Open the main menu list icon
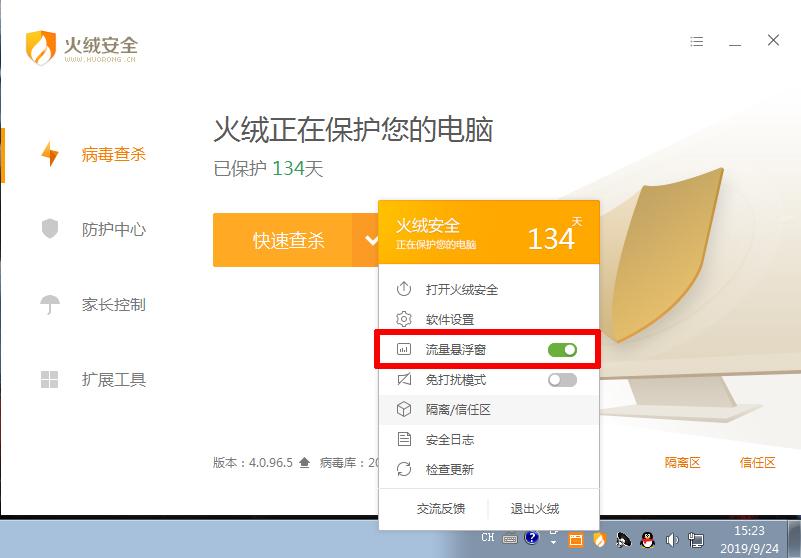The image size is (801, 558). 696,41
